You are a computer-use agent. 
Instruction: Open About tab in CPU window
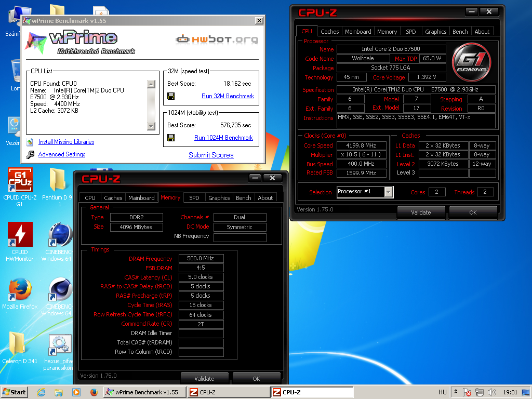point(482,32)
